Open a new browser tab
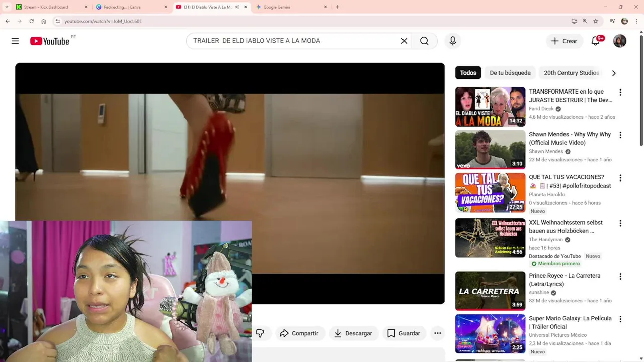644x362 pixels. 337,7
